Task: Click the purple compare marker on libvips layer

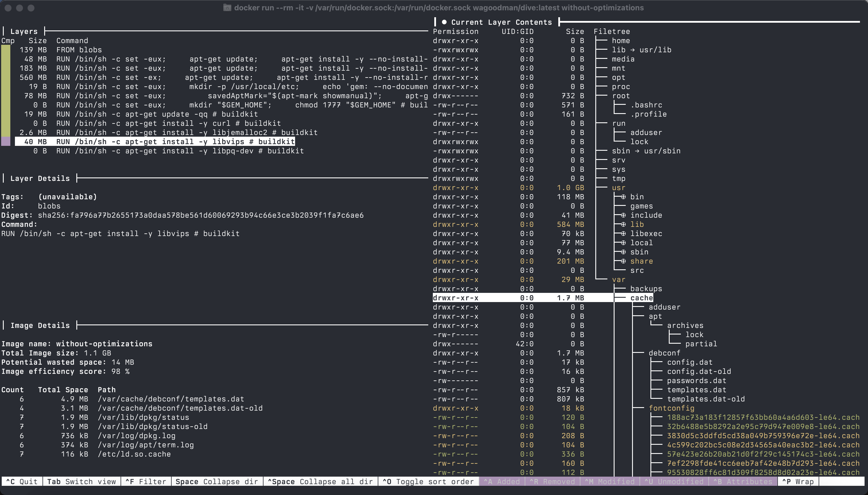Action: click(x=6, y=142)
